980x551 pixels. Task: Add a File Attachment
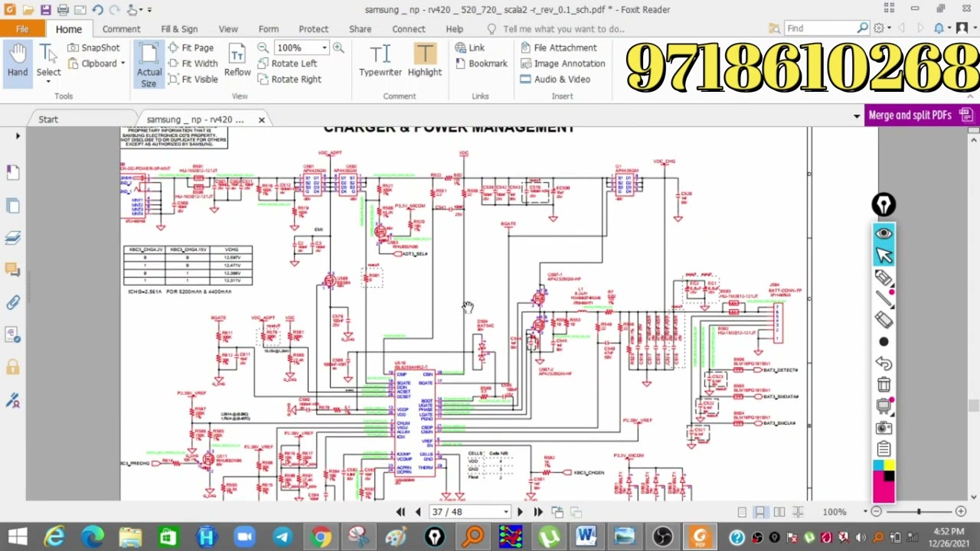click(x=558, y=47)
